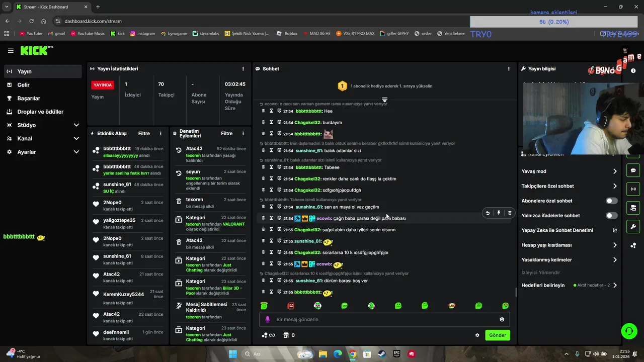Toggle Yalnızca ifadelerle sohbet switch

[x=611, y=216]
